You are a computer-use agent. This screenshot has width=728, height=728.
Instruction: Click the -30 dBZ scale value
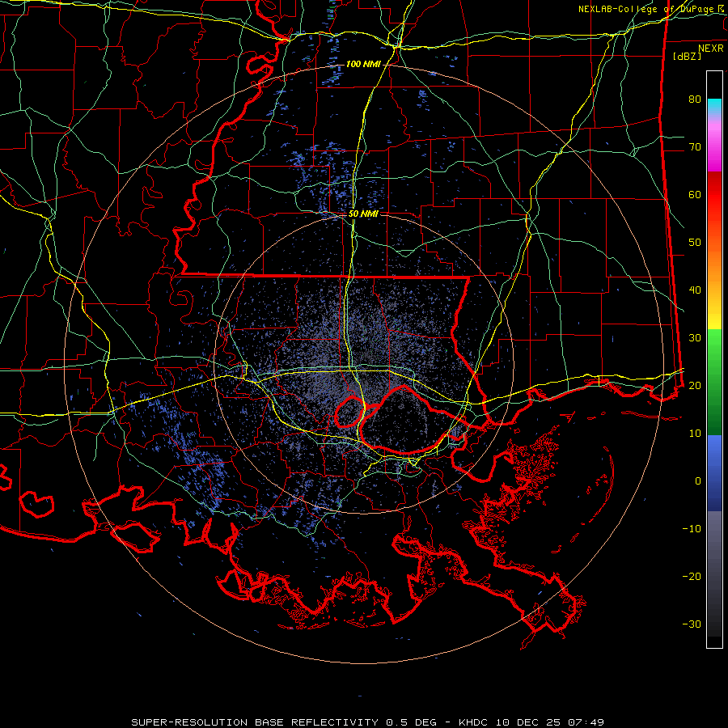692,624
